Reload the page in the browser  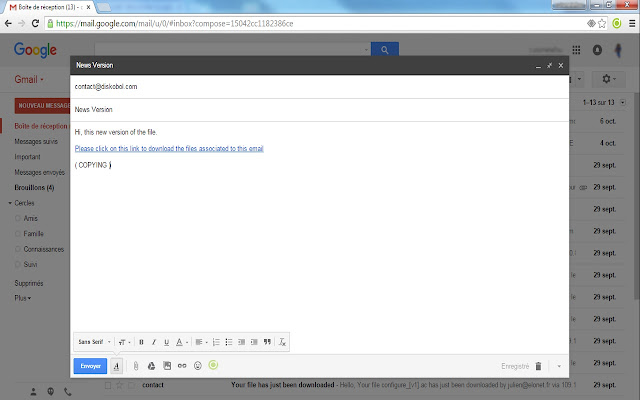[x=36, y=23]
